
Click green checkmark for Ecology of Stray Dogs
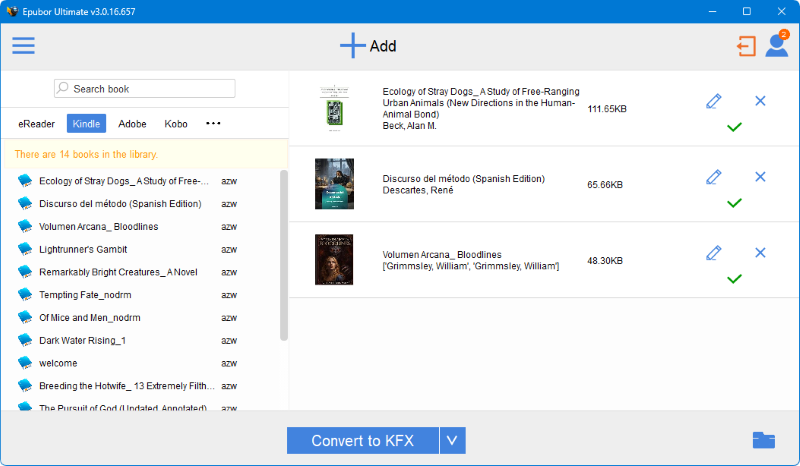click(x=734, y=127)
